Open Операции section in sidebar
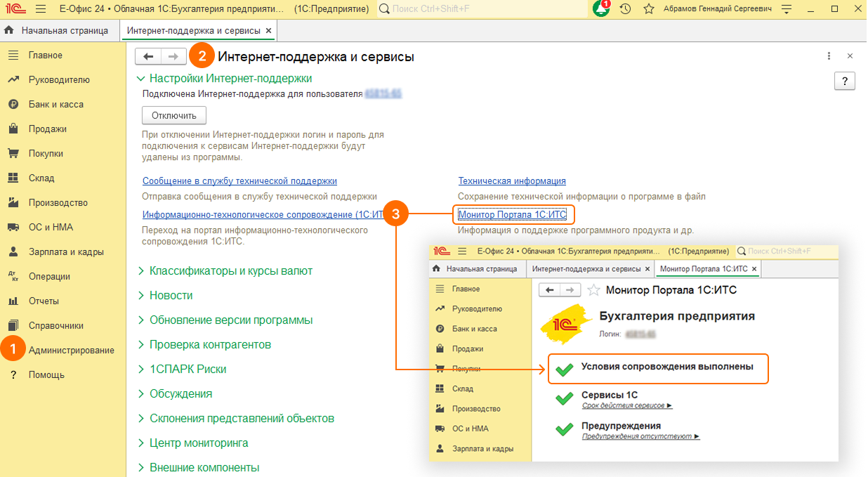This screenshot has width=868, height=477. [49, 277]
